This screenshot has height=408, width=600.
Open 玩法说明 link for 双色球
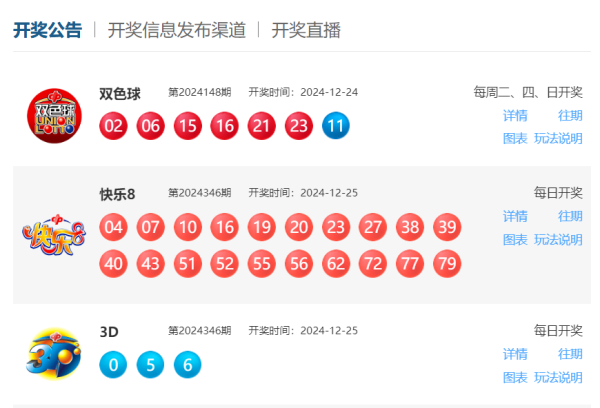click(x=558, y=139)
